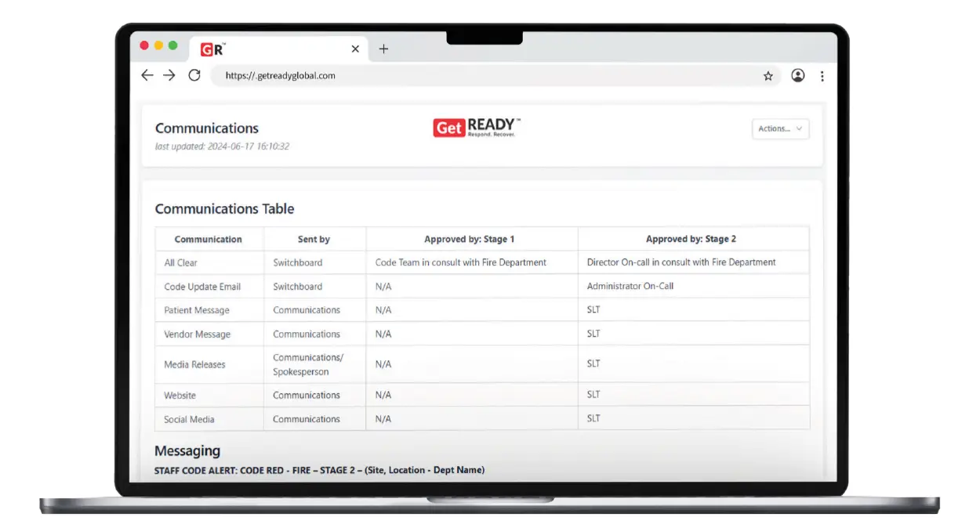The image size is (980, 524).
Task: Open a new tab with plus icon
Action: [383, 49]
